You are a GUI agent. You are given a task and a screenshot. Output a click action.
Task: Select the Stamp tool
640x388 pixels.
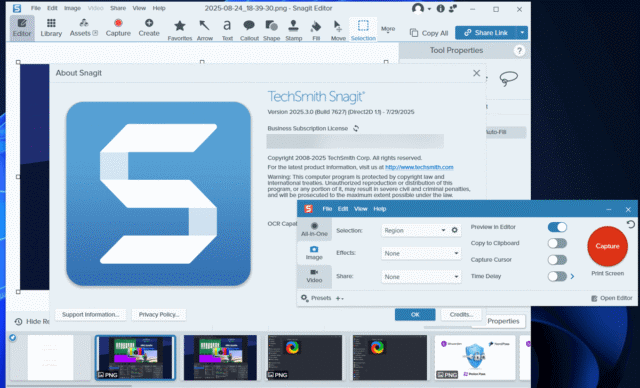point(293,30)
